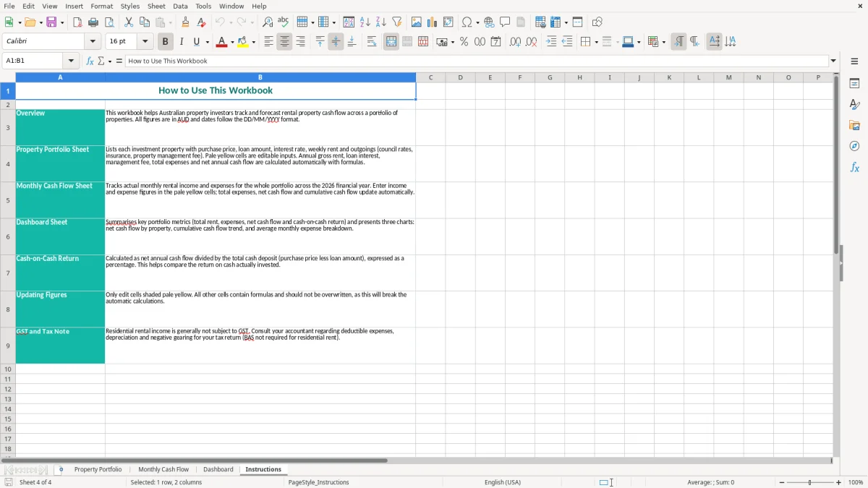Insert a chart

[x=433, y=22]
